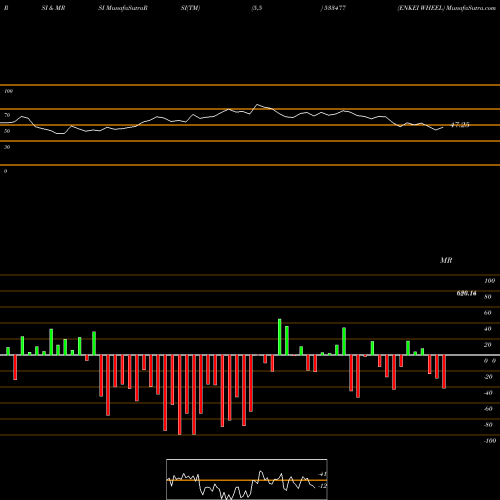The image size is (500, 500).
Task: Click the MR axis 40 label
Action: click(x=488, y=329)
